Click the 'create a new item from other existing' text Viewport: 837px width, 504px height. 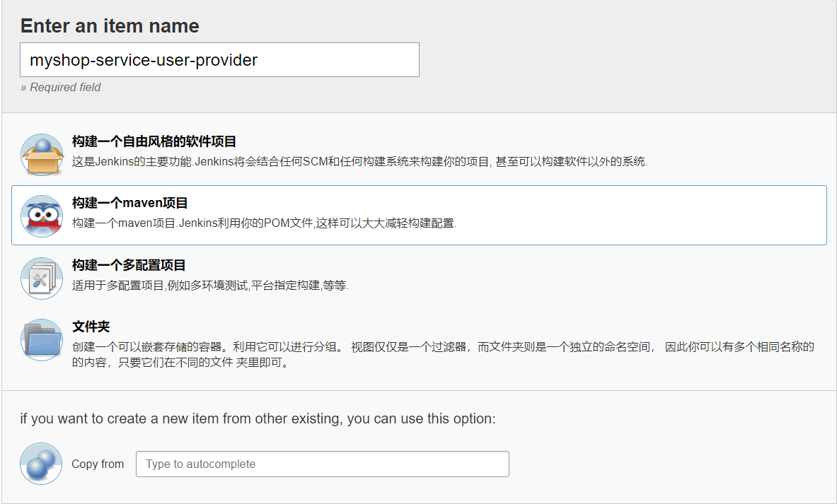[x=258, y=419]
